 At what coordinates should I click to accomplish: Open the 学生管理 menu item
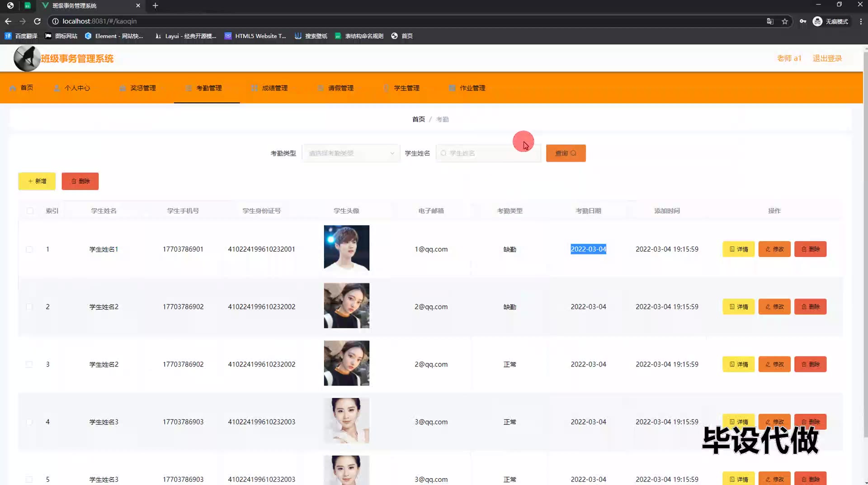click(401, 88)
